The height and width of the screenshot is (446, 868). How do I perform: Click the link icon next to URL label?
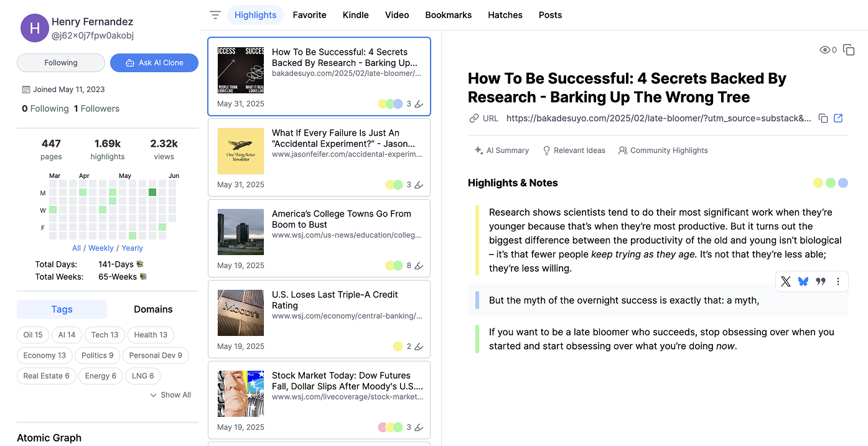tap(474, 118)
